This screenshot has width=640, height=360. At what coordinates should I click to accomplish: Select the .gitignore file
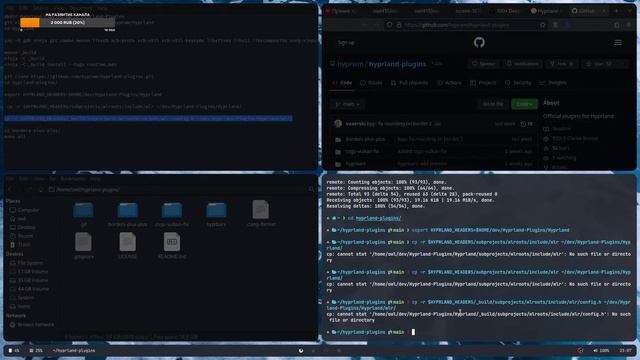pyautogui.click(x=83, y=245)
